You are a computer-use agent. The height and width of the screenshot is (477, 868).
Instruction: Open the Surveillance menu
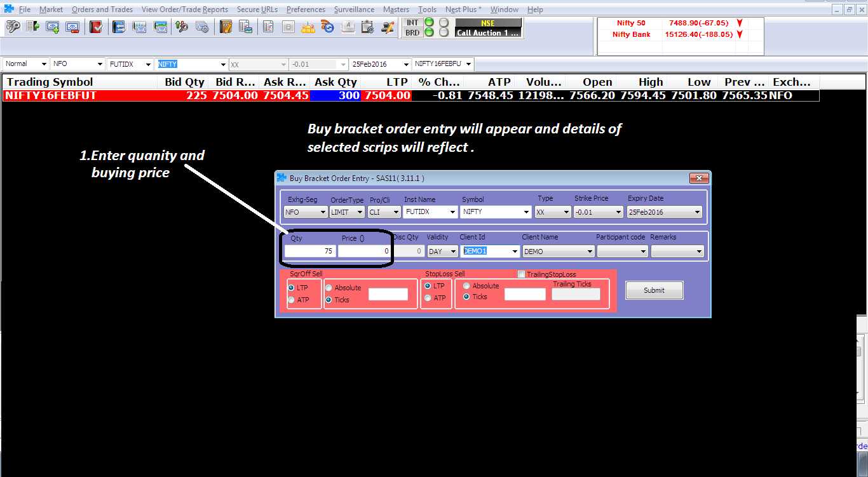354,10
